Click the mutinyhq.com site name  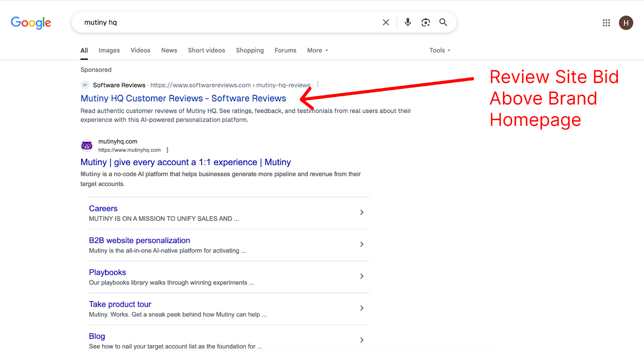pos(118,142)
